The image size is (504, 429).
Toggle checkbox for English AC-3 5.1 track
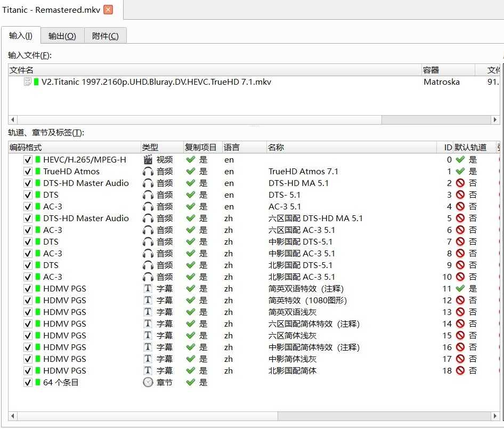pos(28,206)
